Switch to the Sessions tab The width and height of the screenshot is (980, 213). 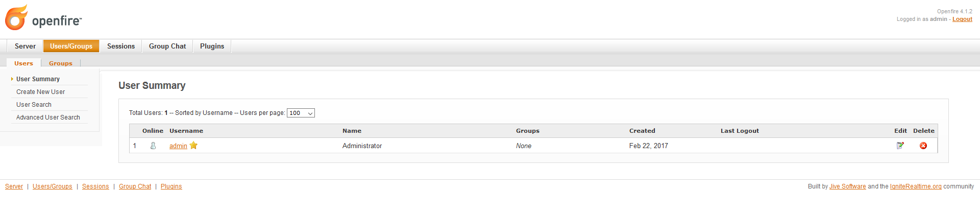[x=121, y=46]
